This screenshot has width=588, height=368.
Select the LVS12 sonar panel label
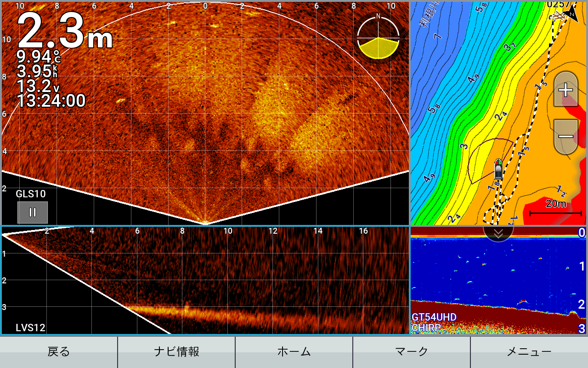(30, 328)
